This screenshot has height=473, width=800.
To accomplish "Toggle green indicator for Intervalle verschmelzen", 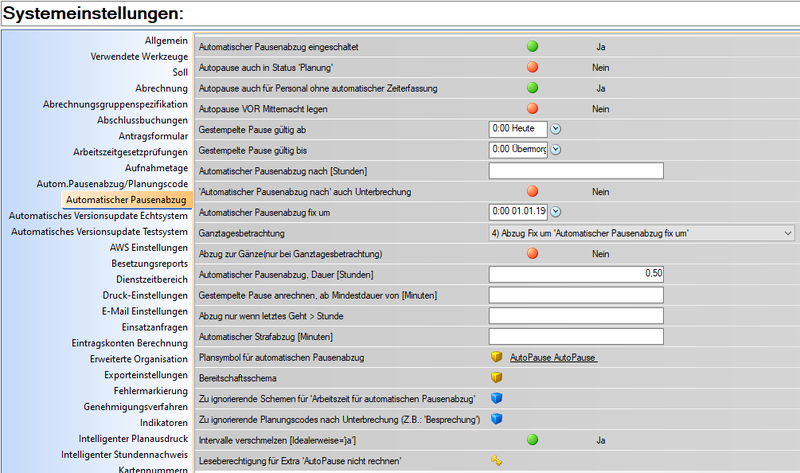I will pos(533,440).
